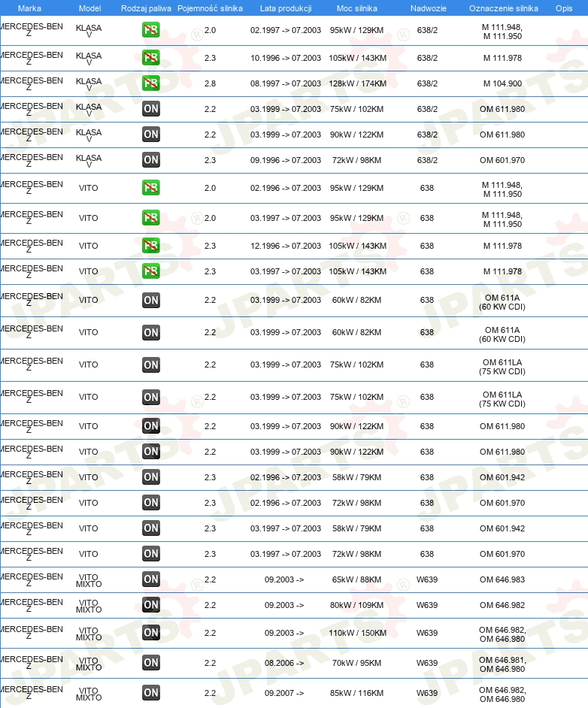Viewport: 588px width, 708px height.
Task: Click the Marka column header
Action: click(29, 8)
